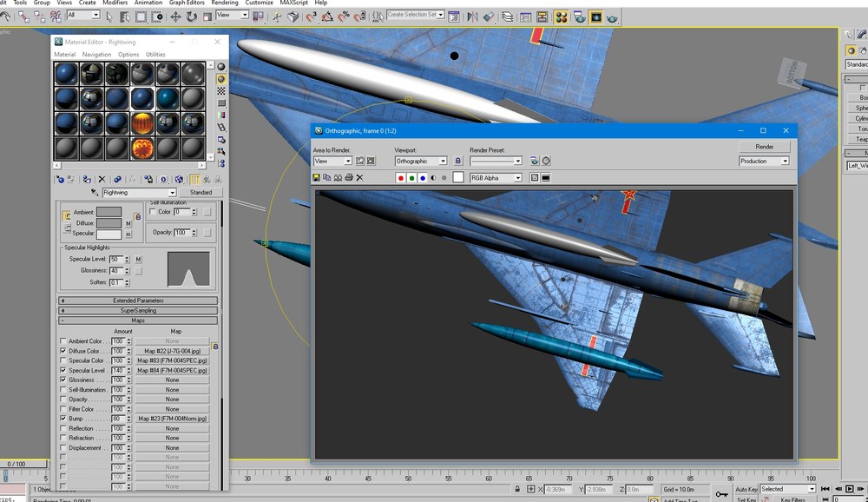
Task: Print the rendered image
Action: pyautogui.click(x=349, y=178)
